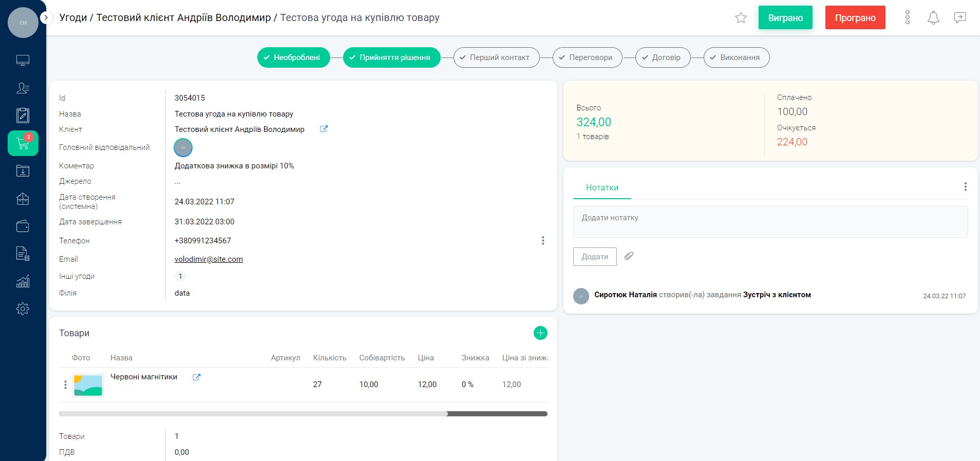The height and width of the screenshot is (461, 980).
Task: Add a product with green plus button
Action: 540,333
